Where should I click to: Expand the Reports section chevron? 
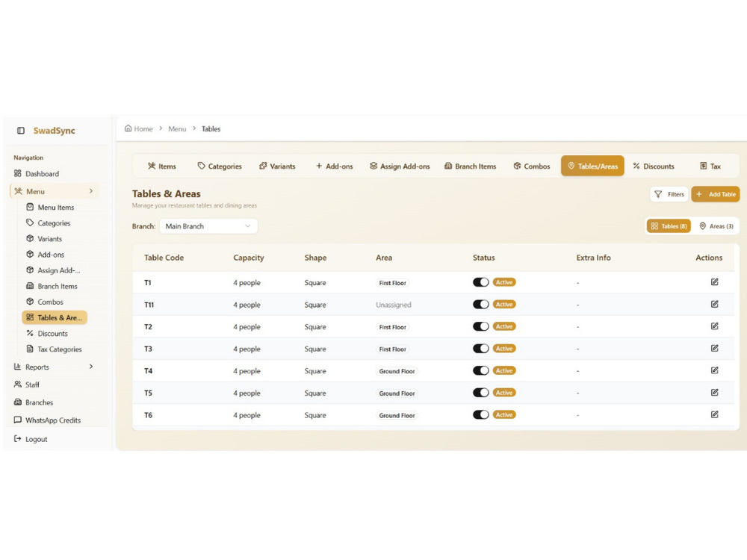click(91, 366)
